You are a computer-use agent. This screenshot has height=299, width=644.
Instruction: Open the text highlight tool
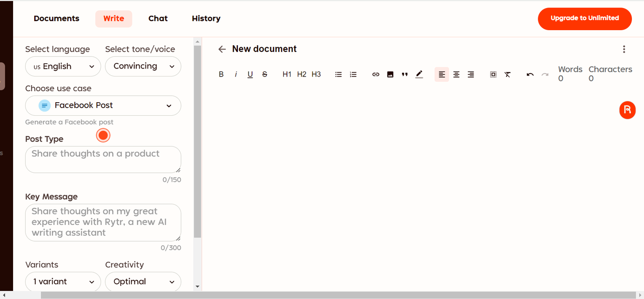click(419, 74)
